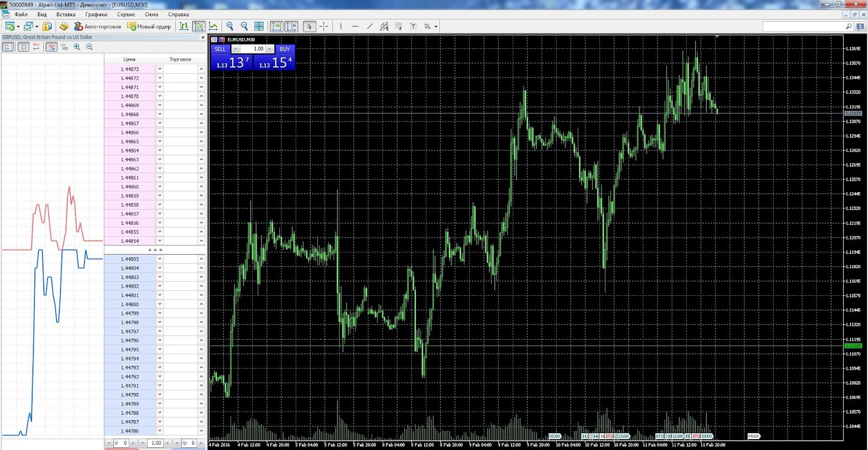This screenshot has width=868, height=450.
Task: Open the graphical objects shapes icon
Action: pyautogui.click(x=427, y=26)
